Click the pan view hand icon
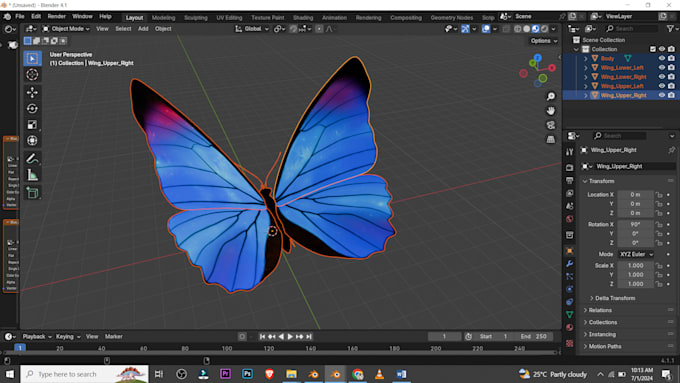Viewport: 680px width, 383px height. pyautogui.click(x=550, y=111)
